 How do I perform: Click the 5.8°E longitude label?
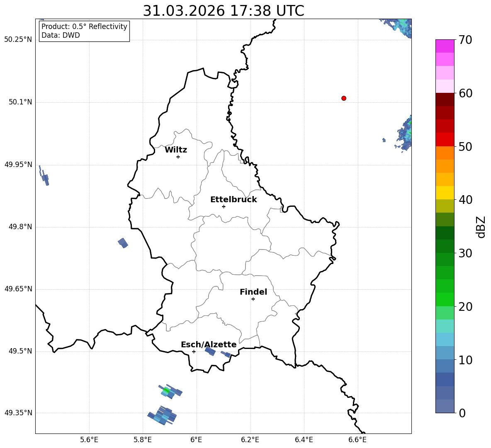click(x=143, y=440)
